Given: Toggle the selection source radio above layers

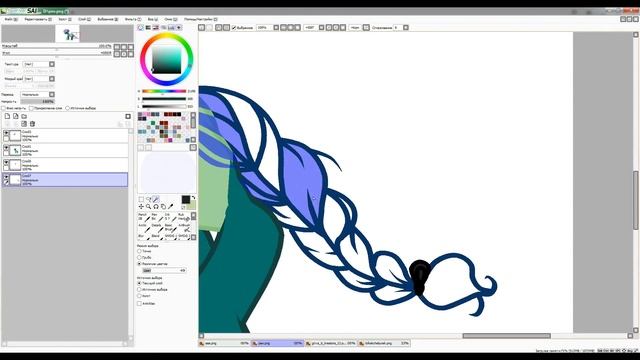Looking at the screenshot, I should click(x=68, y=108).
